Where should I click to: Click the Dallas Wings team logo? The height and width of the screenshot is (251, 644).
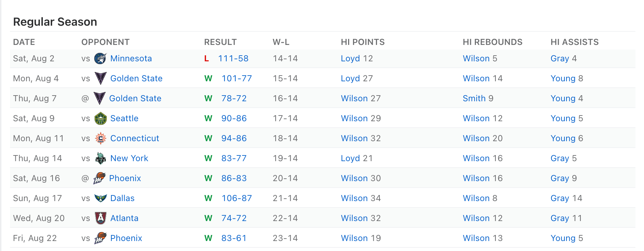pos(100,198)
